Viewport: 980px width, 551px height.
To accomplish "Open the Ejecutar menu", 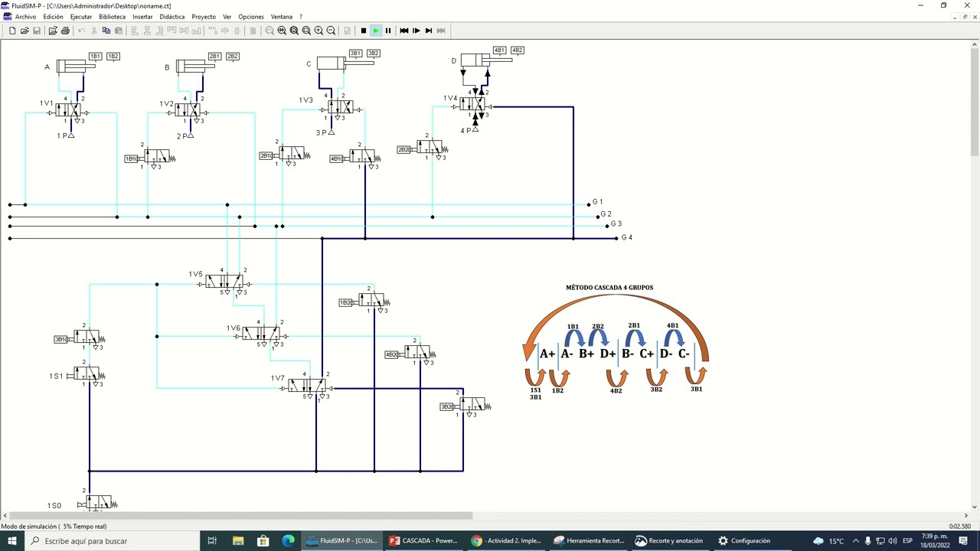I will pos(80,17).
